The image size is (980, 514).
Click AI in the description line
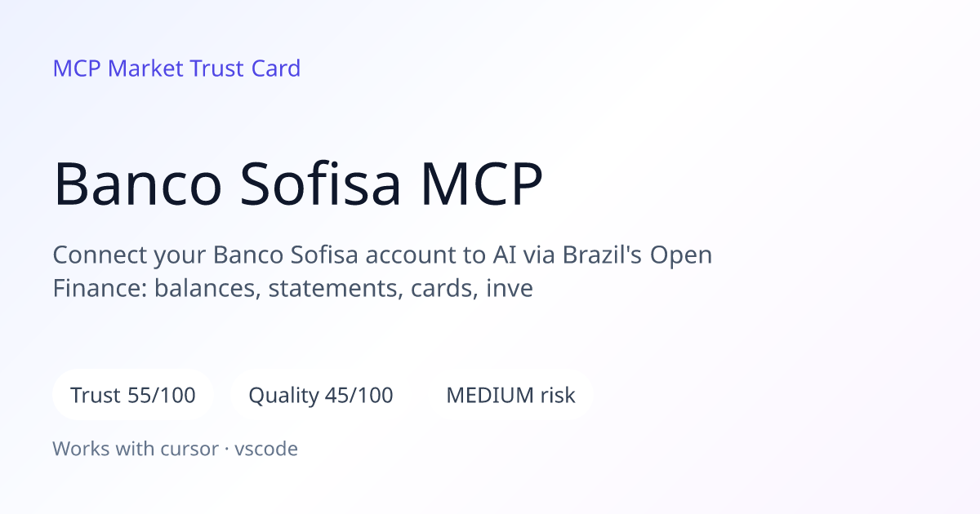click(504, 255)
